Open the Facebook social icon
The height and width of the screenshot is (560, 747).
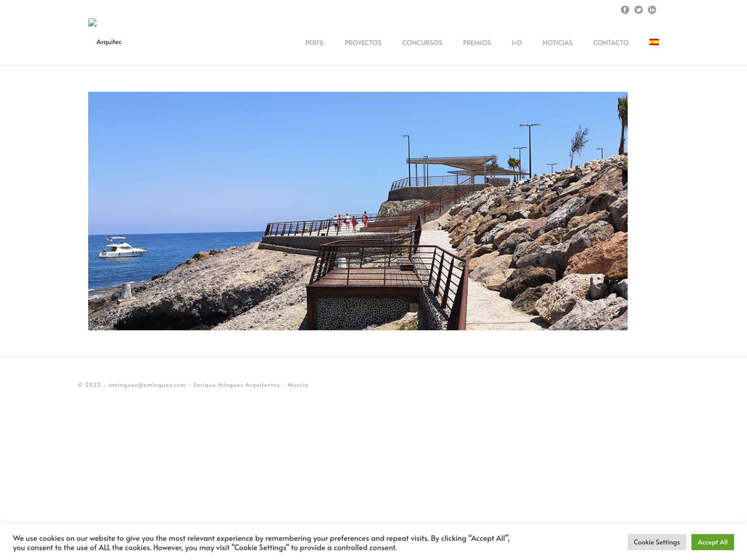[x=625, y=10]
